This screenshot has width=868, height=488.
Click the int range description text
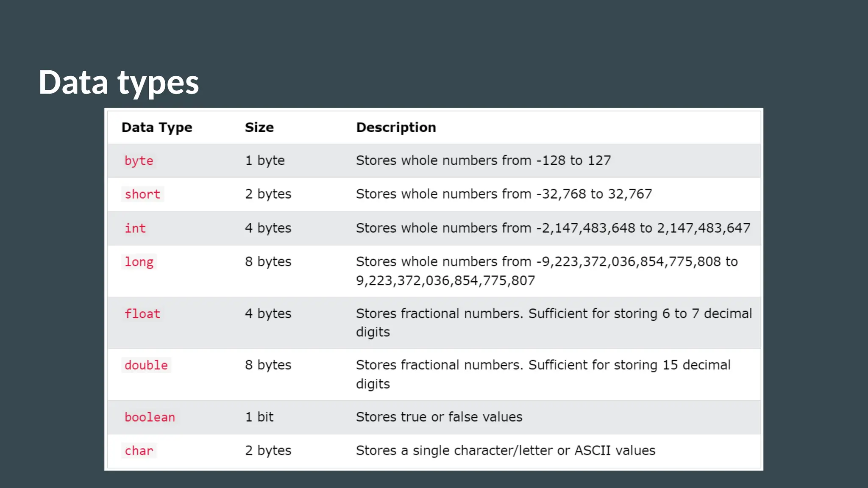pos(553,228)
